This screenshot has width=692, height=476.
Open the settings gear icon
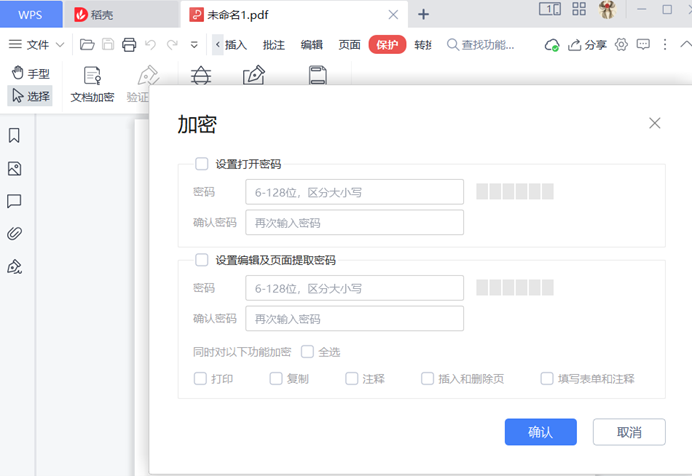(x=621, y=45)
